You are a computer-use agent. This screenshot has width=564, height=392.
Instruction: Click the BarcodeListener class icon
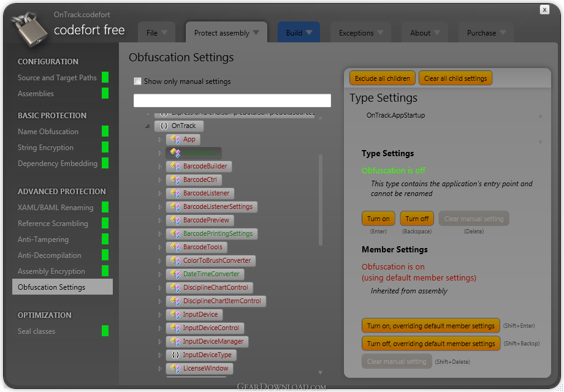pyautogui.click(x=175, y=194)
